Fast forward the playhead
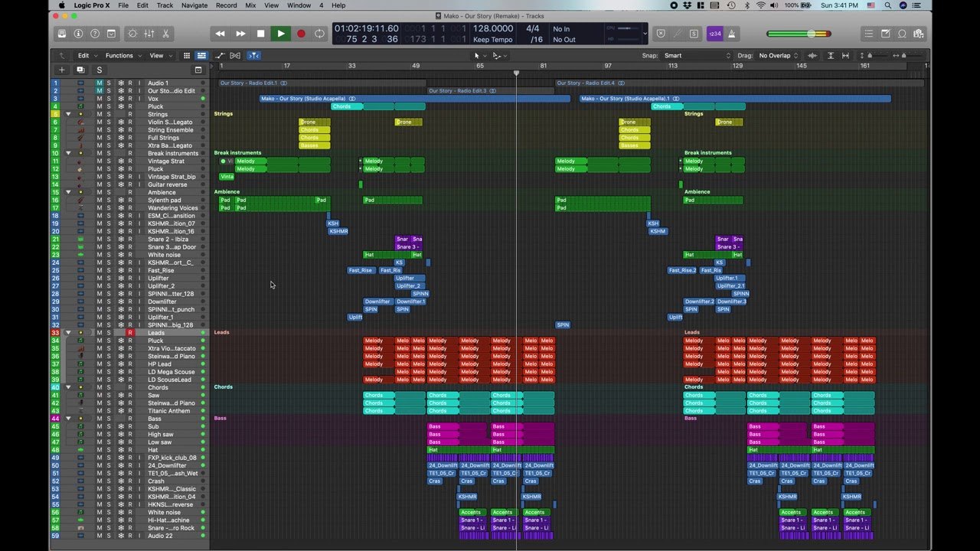 click(240, 34)
